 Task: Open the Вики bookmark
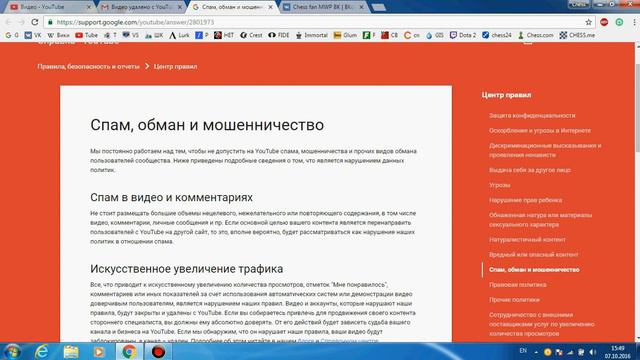[58, 35]
